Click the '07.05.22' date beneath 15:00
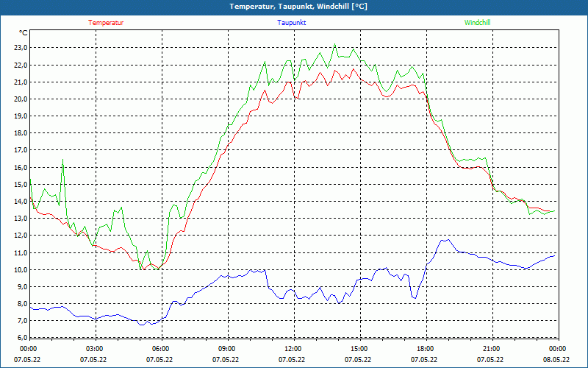588x368 pixels. [x=358, y=360]
